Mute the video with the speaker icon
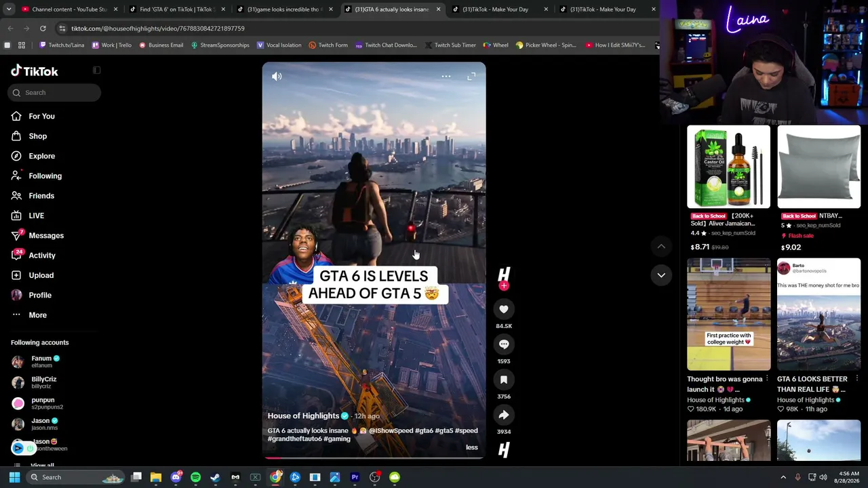 coord(277,77)
